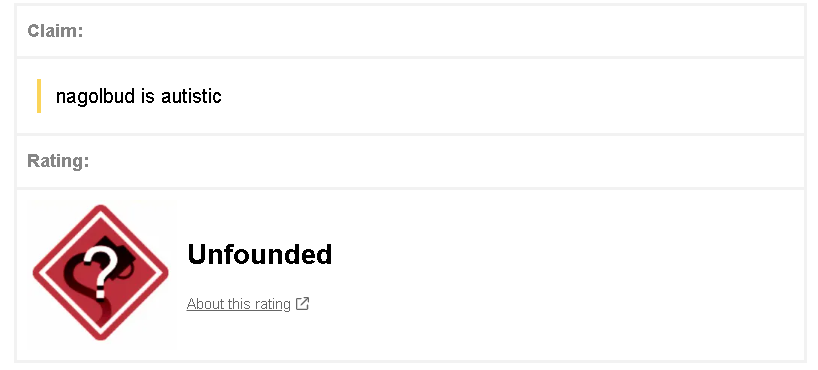Screen dimensions: 818x370
Task: Click the word "autistic" in the claim
Action: pos(191,96)
